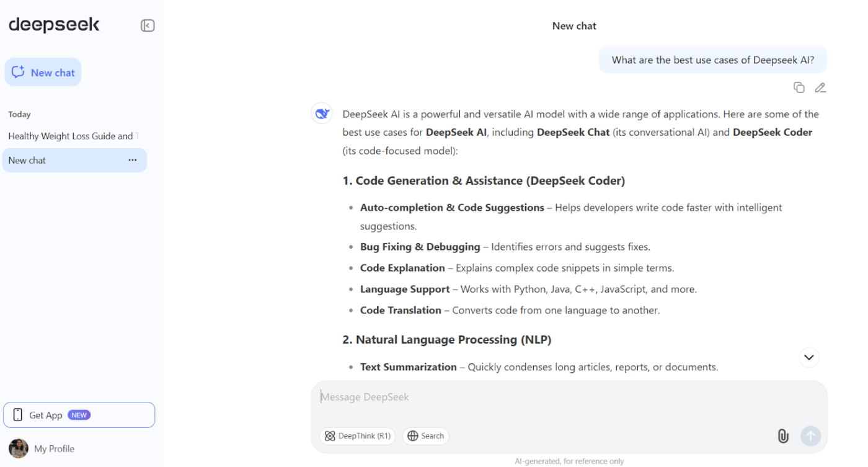Click the NEW badge beside Get App
The height and width of the screenshot is (467, 868).
(x=79, y=415)
